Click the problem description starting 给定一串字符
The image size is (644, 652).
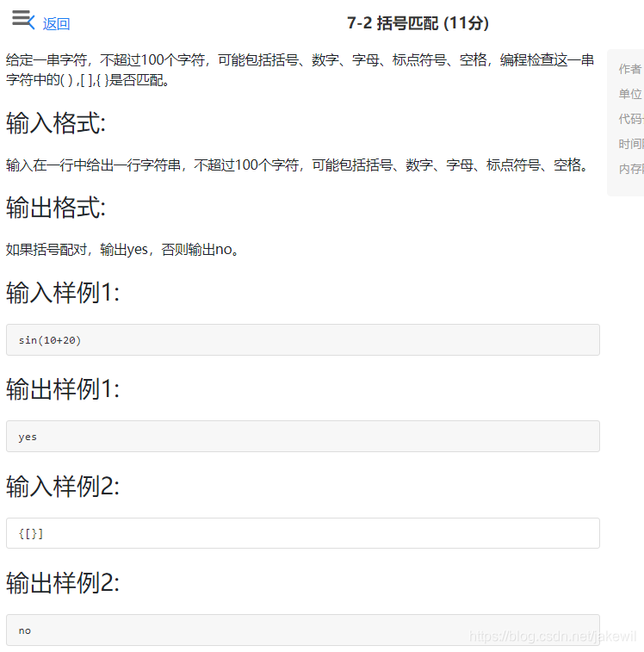click(x=300, y=70)
